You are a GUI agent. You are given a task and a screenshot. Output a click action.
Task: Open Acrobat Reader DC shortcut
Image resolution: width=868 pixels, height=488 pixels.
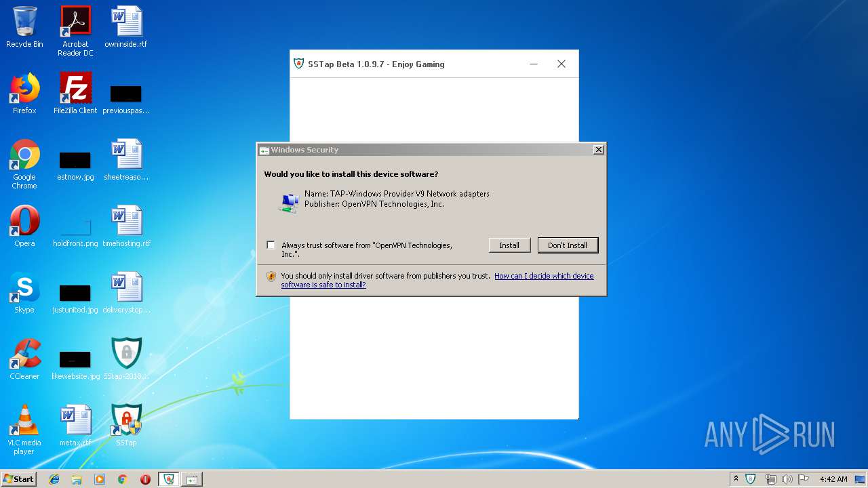click(x=75, y=30)
